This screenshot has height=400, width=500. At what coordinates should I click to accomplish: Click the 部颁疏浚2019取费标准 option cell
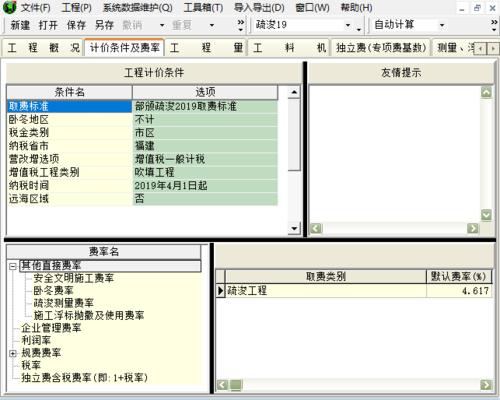[x=205, y=107]
